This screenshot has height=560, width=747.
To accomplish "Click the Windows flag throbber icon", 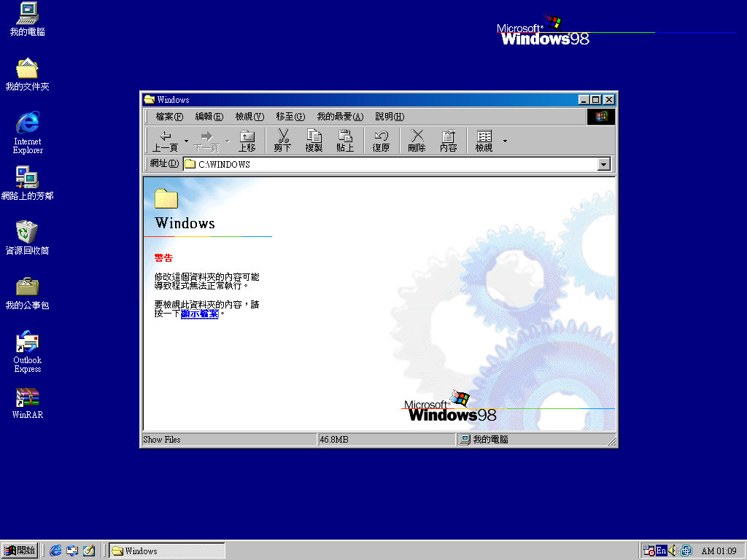I will pos(601,117).
